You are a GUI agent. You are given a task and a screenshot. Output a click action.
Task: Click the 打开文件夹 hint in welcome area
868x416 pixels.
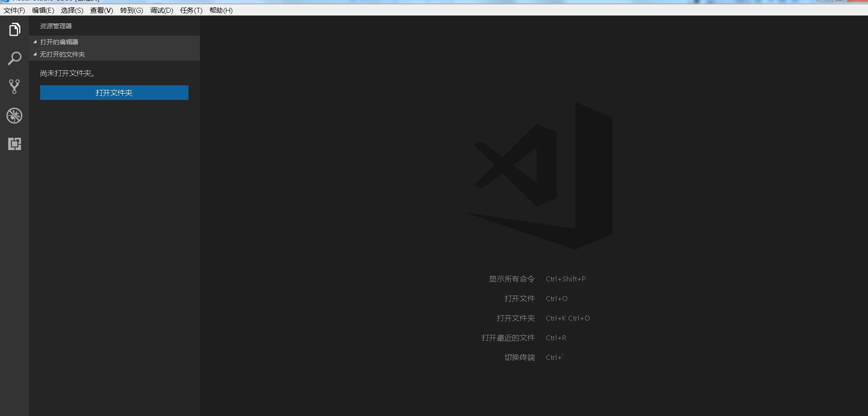point(516,318)
